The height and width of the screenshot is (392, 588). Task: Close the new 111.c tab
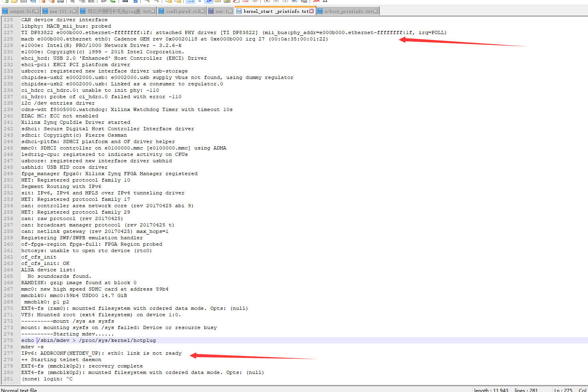(x=74, y=11)
